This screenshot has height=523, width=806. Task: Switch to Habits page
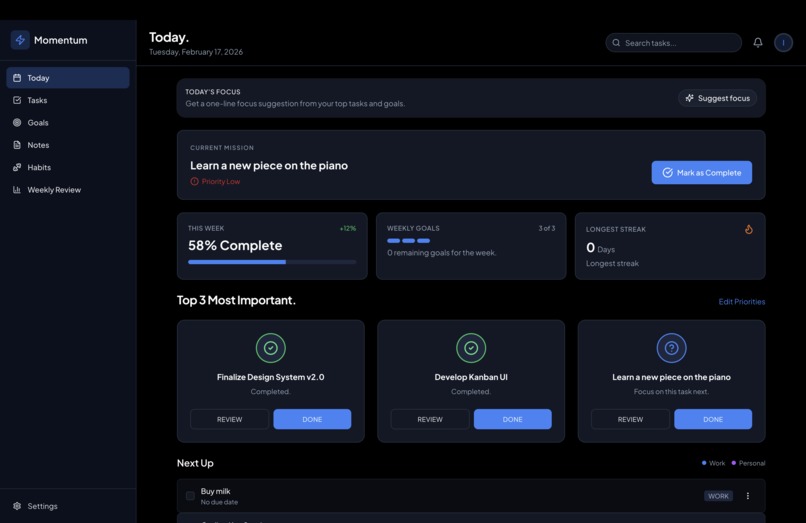point(68,167)
